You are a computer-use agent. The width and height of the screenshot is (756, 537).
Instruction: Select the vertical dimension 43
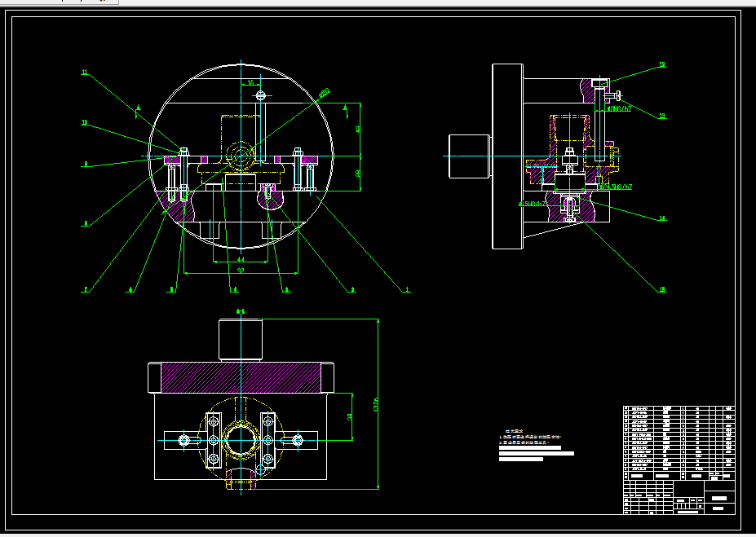point(358,129)
